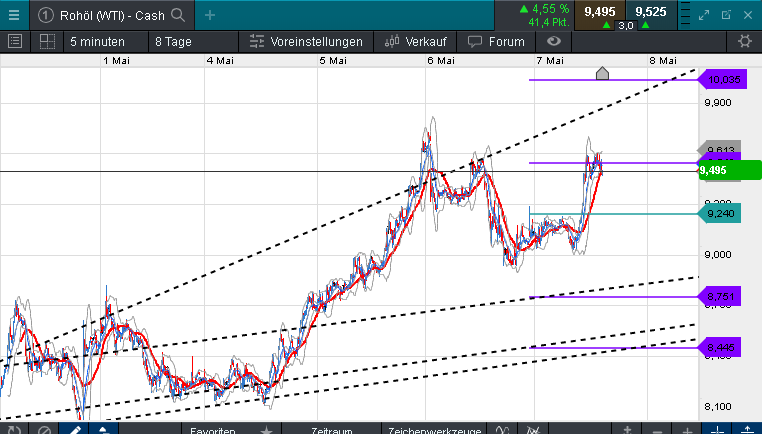Click the buy price 9,525 box
The height and width of the screenshot is (434, 762).
(651, 15)
